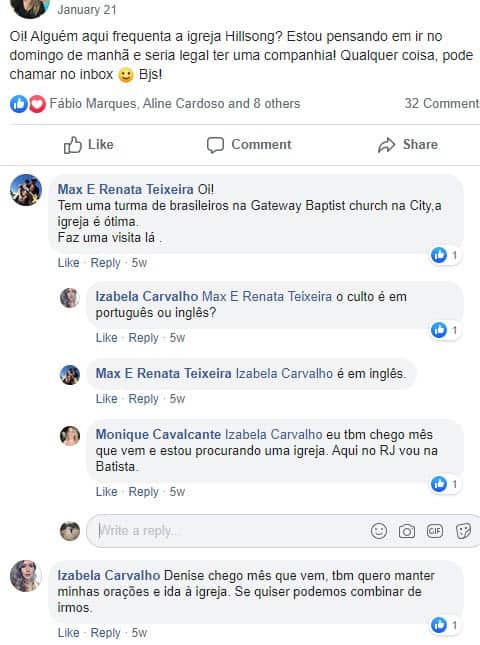
Task: Reply to Monique Cavalcante's comment
Action: 143,492
